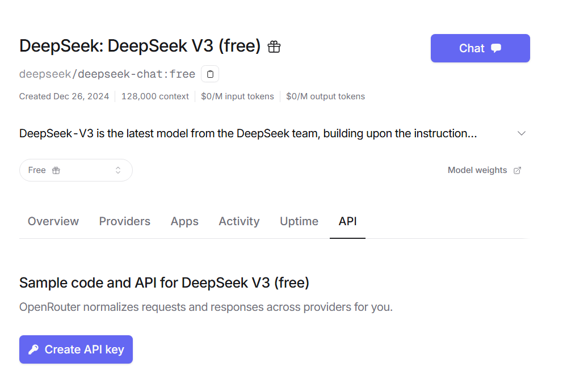Click the truncated DeepSeek-V3 description text
The height and width of the screenshot is (388, 588).
pos(247,134)
